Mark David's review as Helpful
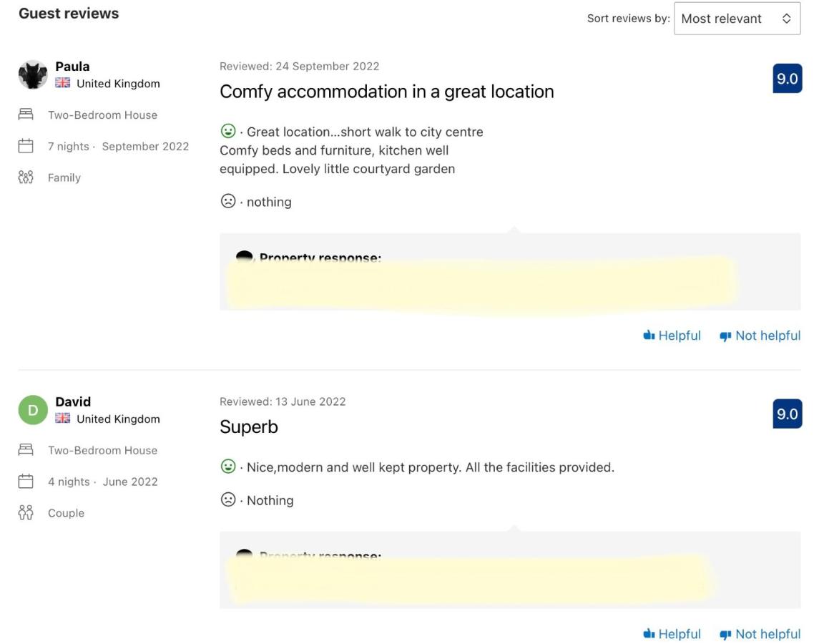This screenshot has width=824, height=644. pyautogui.click(x=672, y=634)
